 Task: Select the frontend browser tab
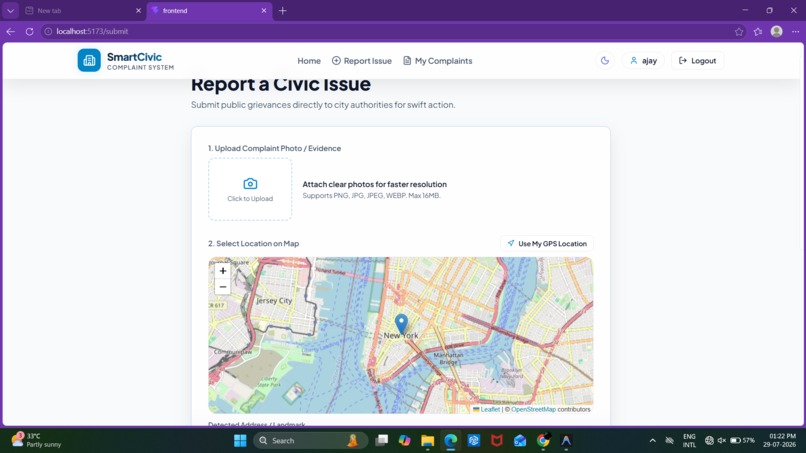[x=209, y=10]
